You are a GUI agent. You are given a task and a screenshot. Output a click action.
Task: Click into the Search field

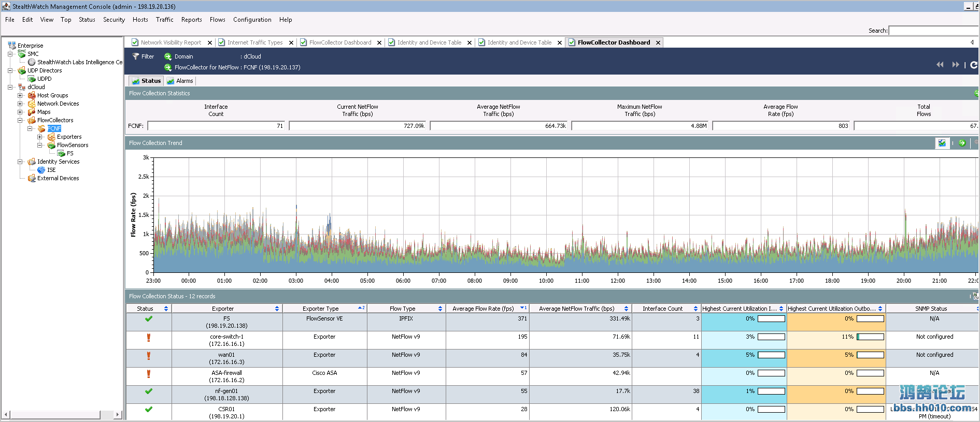click(933, 31)
